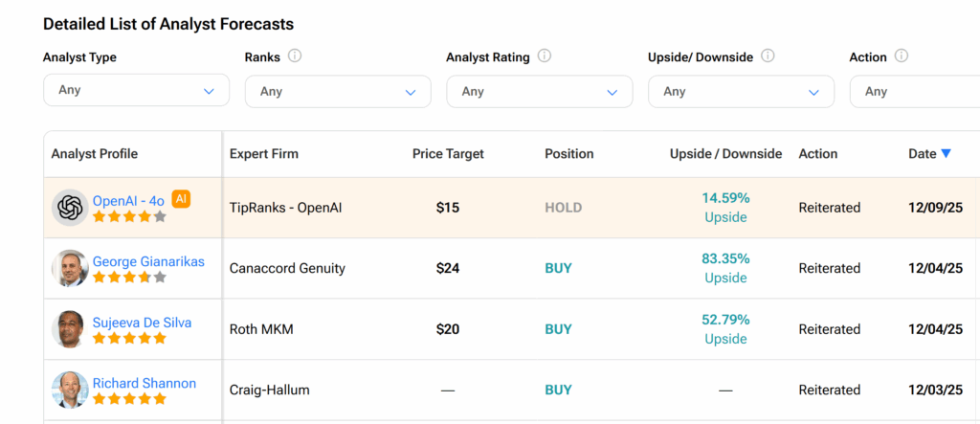The width and height of the screenshot is (980, 424).
Task: Expand the Upside/Downside filter dropdown
Action: click(x=741, y=92)
